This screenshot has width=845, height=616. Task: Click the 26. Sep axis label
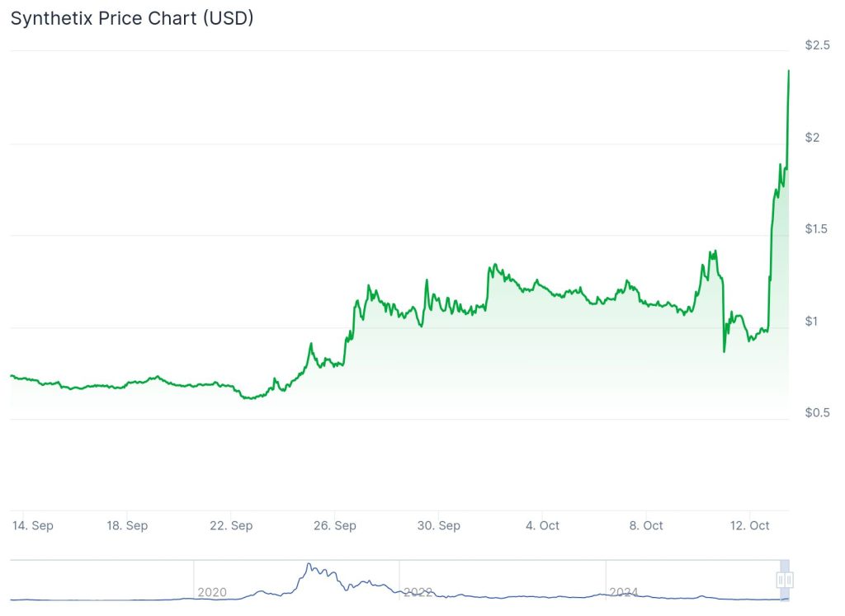tap(335, 525)
